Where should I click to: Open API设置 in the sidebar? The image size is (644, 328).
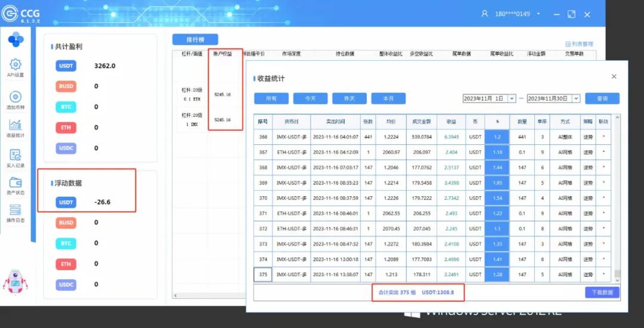(15, 68)
